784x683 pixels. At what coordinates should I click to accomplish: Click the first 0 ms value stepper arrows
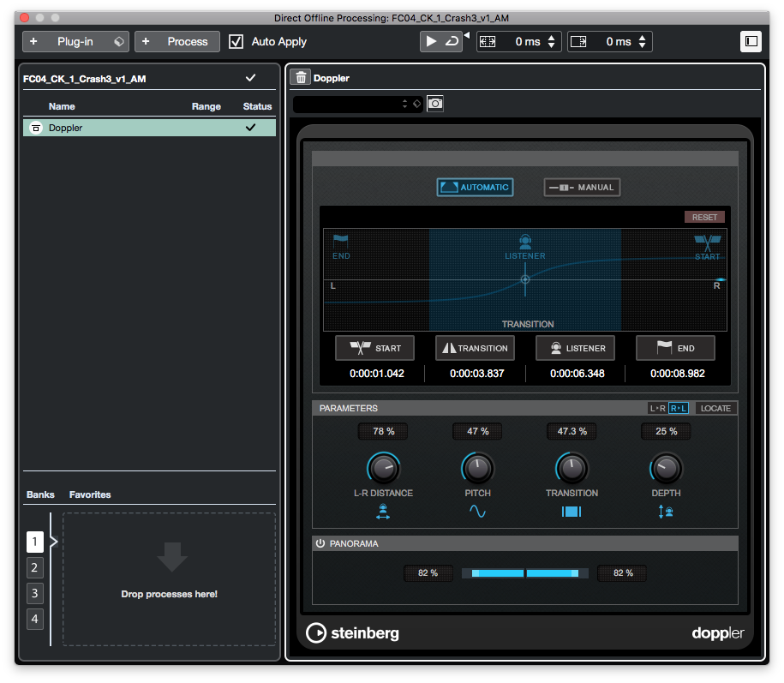pyautogui.click(x=552, y=41)
